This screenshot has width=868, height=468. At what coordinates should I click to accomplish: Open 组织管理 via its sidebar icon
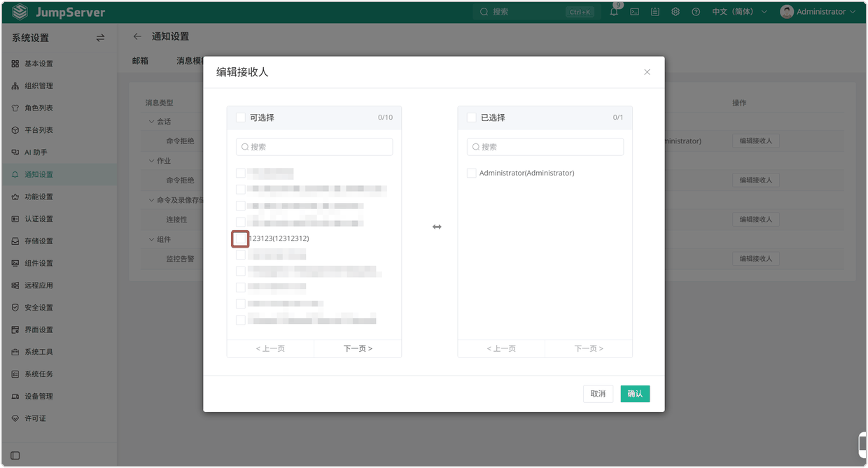[15, 86]
